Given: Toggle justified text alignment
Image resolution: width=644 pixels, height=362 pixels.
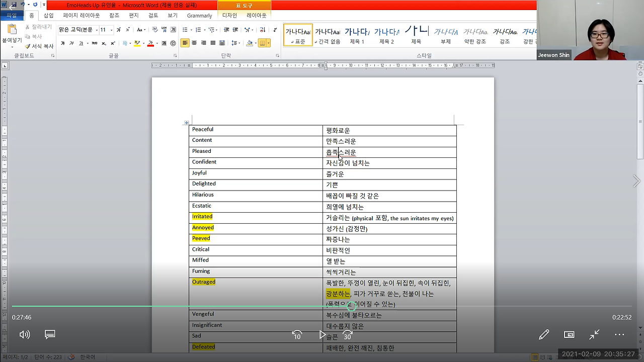Looking at the screenshot, I should (213, 43).
